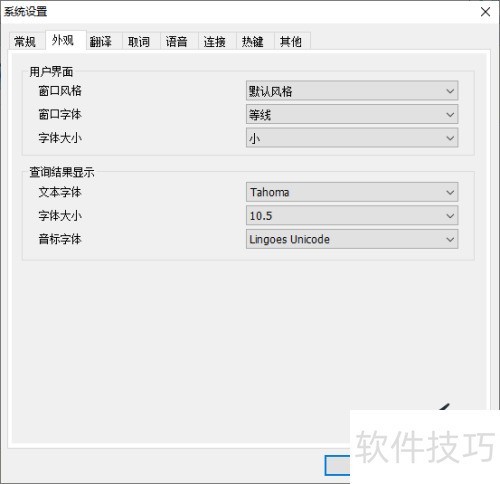This screenshot has width=500, height=484.
Task: Expand the 文本字体 dropdown showing Tahoma
Action: tap(352, 192)
